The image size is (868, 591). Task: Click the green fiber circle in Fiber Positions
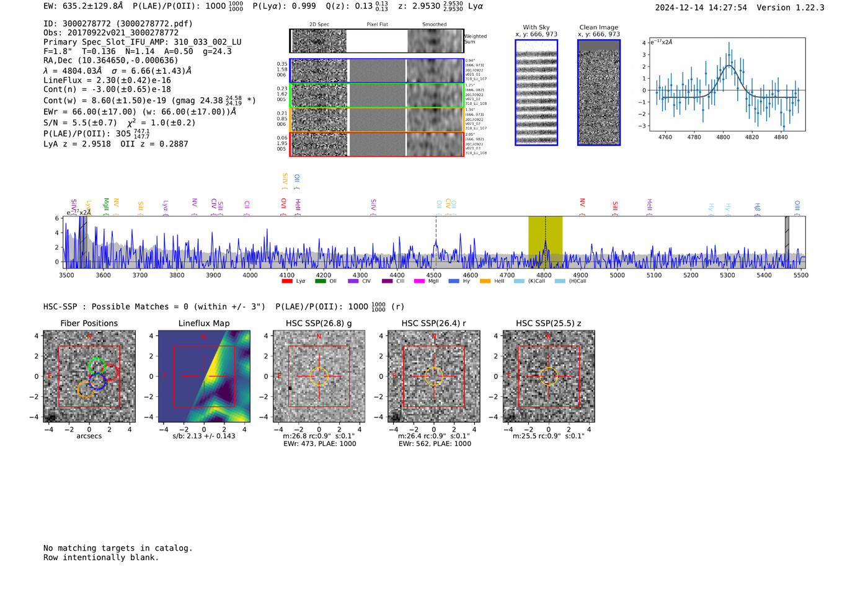click(97, 366)
